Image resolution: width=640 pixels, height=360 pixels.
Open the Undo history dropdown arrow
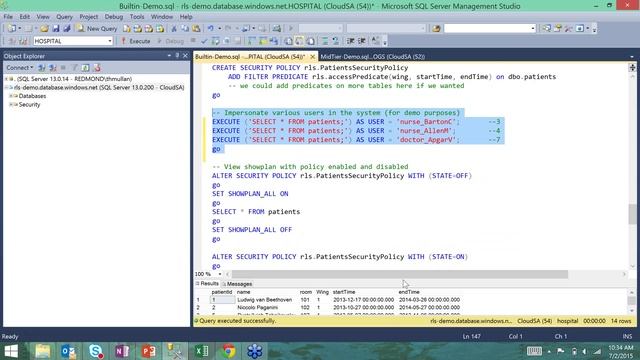click(219, 28)
